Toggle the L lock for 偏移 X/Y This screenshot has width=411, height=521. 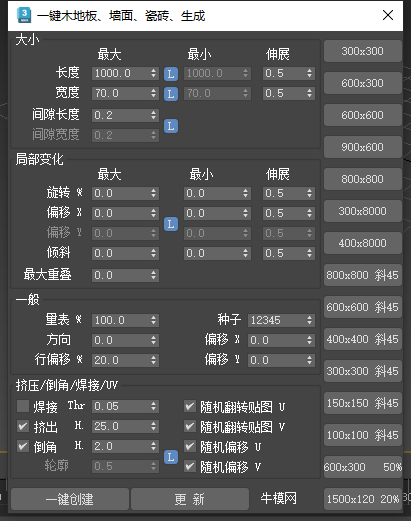[x=171, y=224]
